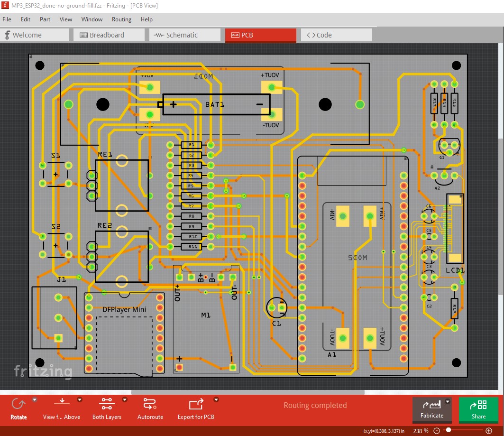Click the green Share button
This screenshot has height=436, width=504.
tap(478, 409)
